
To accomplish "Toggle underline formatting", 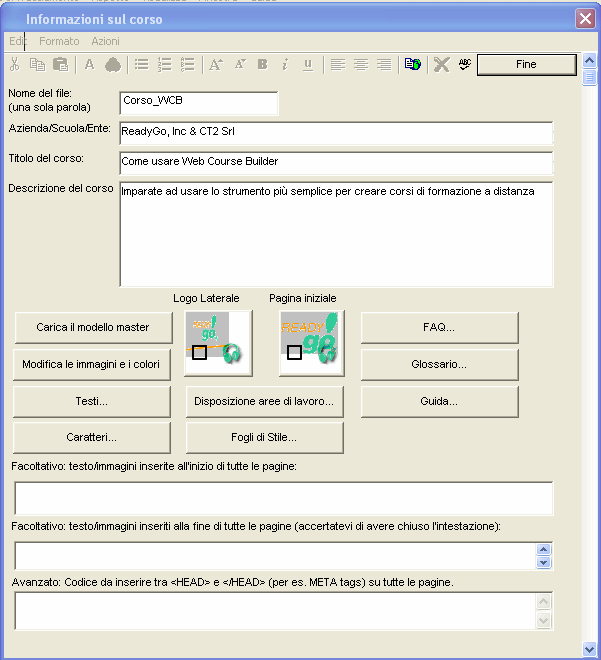I will [x=308, y=64].
